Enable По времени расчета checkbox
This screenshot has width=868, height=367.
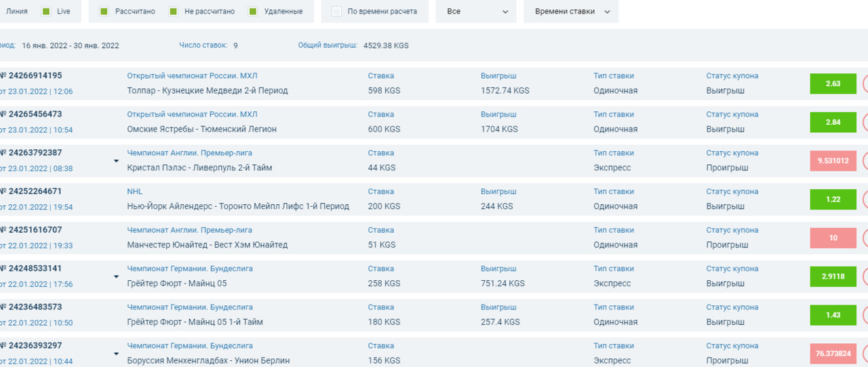[x=336, y=12]
